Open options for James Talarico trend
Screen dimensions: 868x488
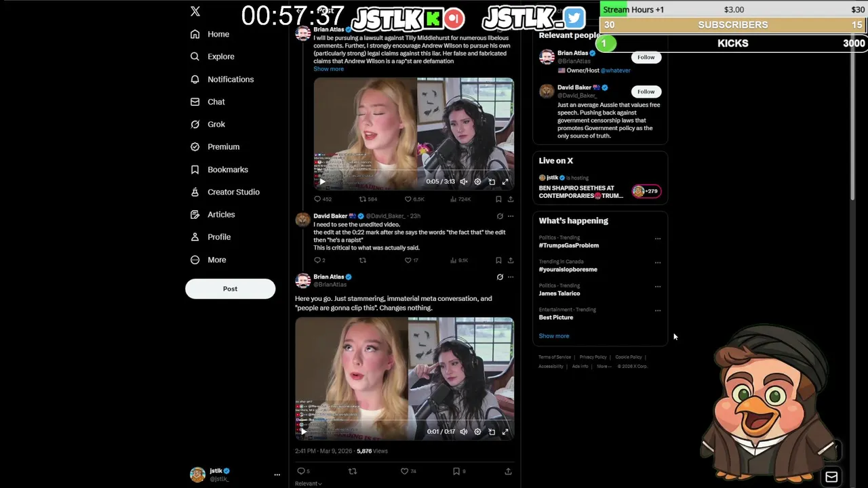[x=657, y=287]
